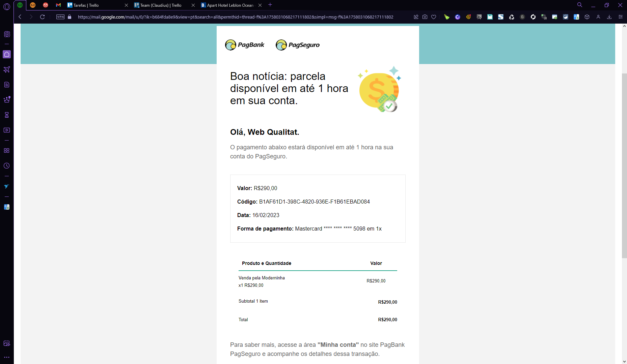Switch to the red mail pinned tab
The height and width of the screenshot is (364, 627).
click(x=46, y=5)
